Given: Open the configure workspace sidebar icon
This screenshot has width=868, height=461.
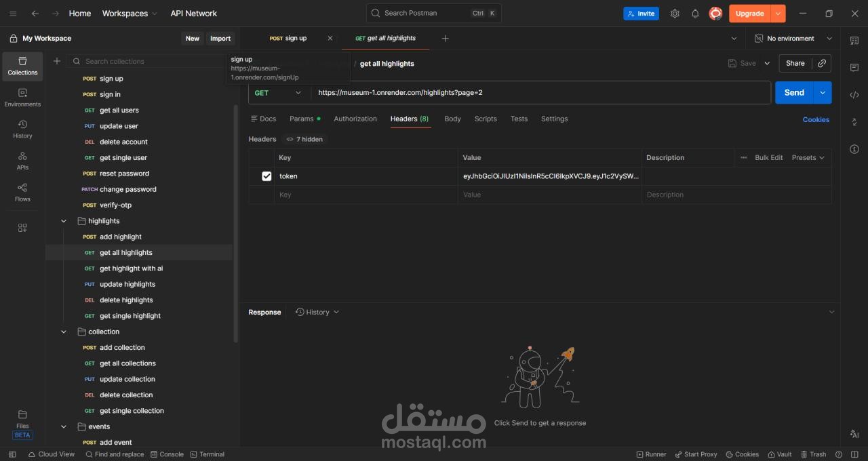Looking at the screenshot, I should [22, 228].
